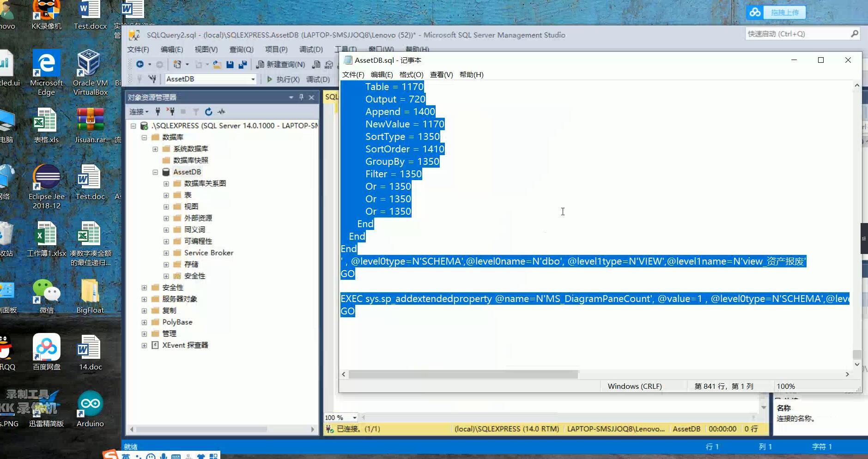Image resolution: width=868 pixels, height=459 pixels.
Task: Open Notepad 查看(V) menu
Action: [441, 74]
